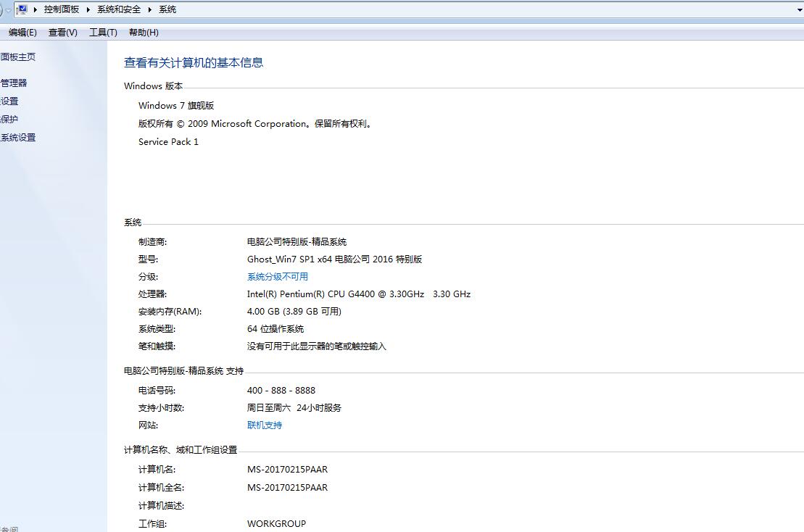Click the 计算机描述: label
804x532 pixels.
(161, 506)
